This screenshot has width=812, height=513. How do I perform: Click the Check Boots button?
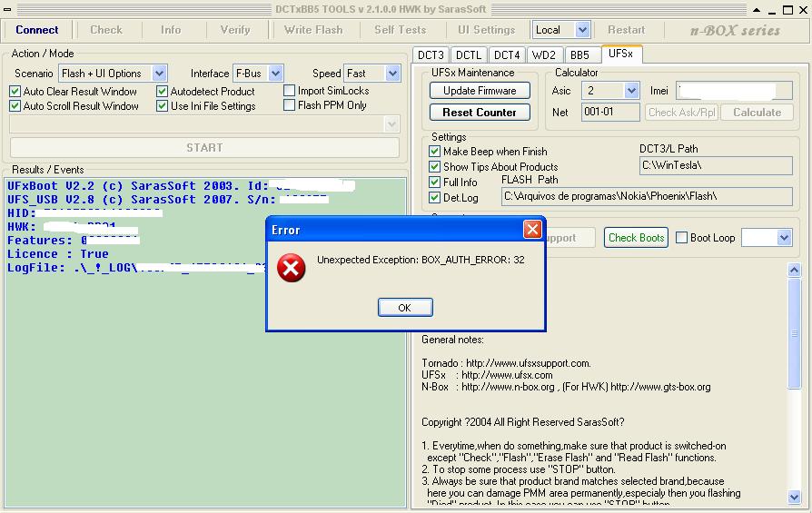click(x=636, y=238)
